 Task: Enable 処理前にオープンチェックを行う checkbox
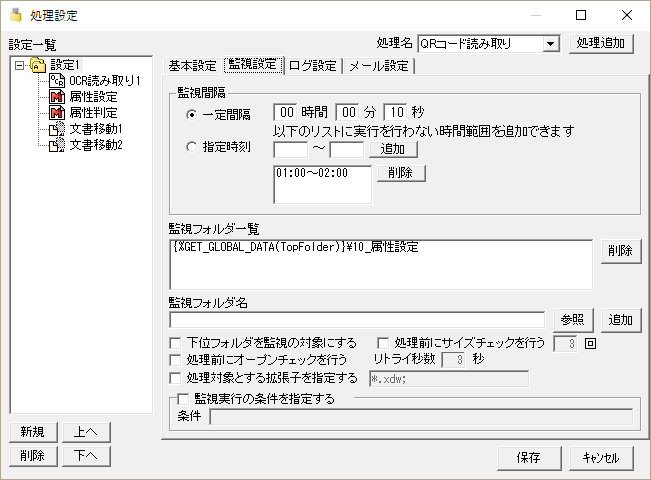175,360
